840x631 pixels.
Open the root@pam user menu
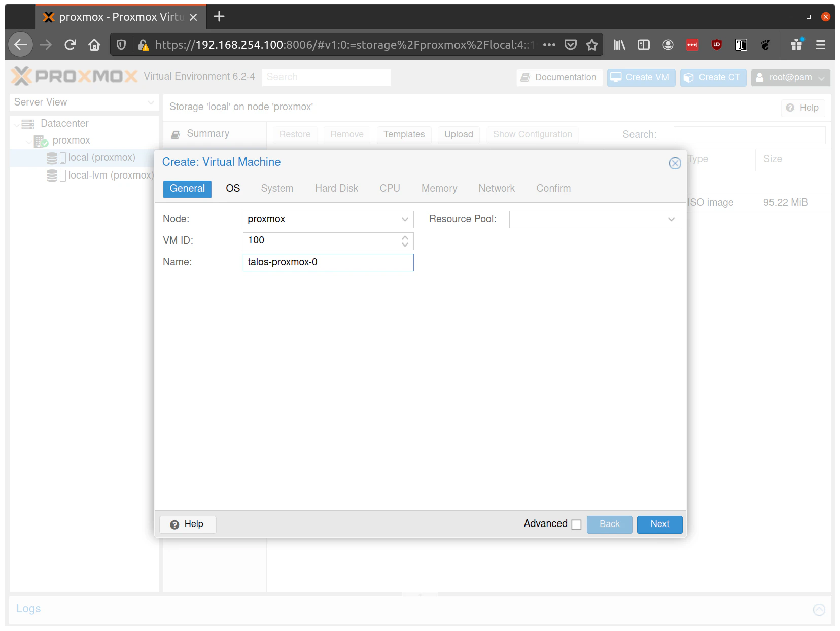(790, 77)
